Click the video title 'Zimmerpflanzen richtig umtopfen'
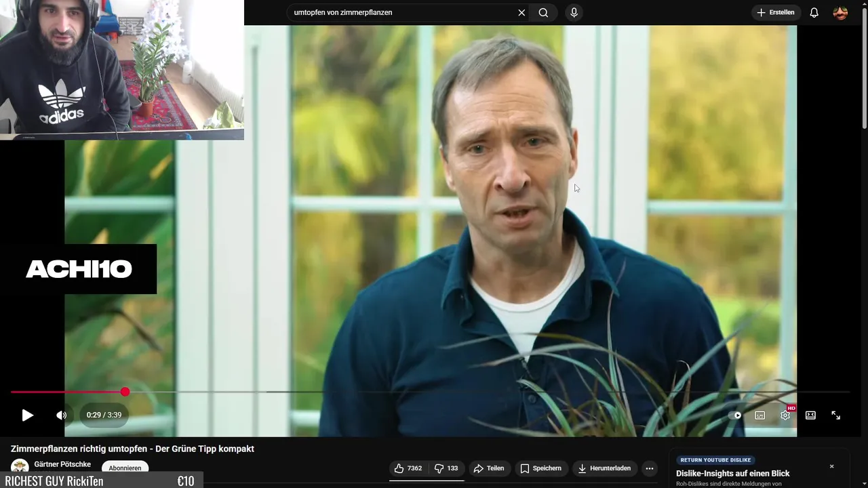Viewport: 868px width, 488px height. point(132,449)
